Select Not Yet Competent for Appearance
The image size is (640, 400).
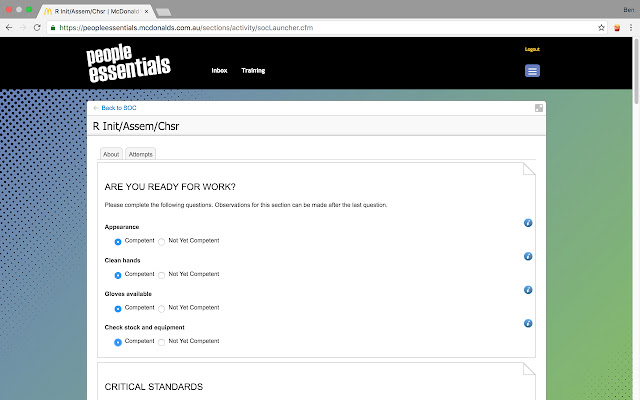[162, 242]
